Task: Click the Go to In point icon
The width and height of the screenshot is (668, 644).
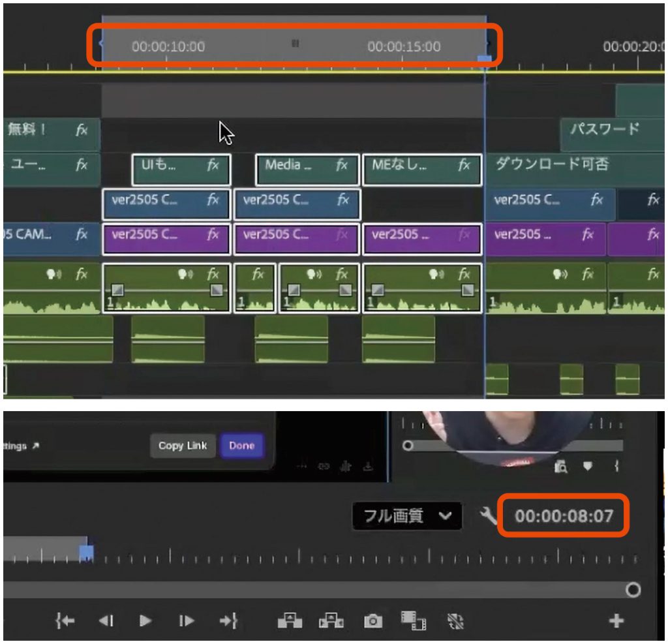Action: [x=64, y=621]
